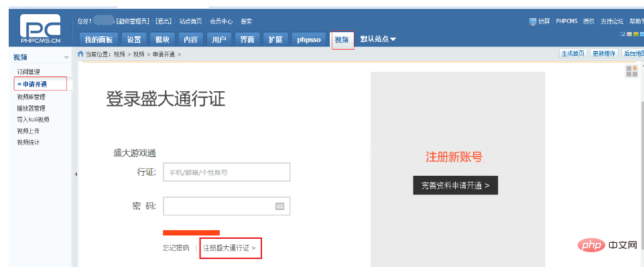Open 视频统计 in the sidebar
The width and height of the screenshot is (644, 267).
[x=28, y=142]
